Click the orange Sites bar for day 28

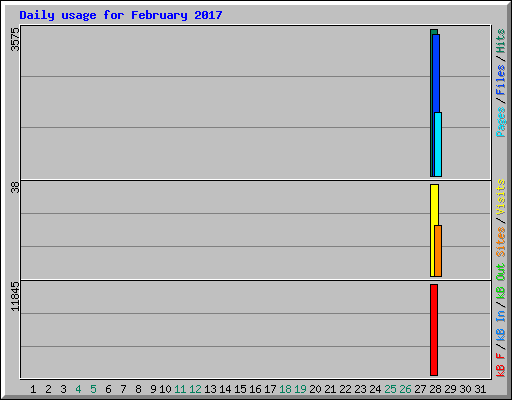pos(438,251)
